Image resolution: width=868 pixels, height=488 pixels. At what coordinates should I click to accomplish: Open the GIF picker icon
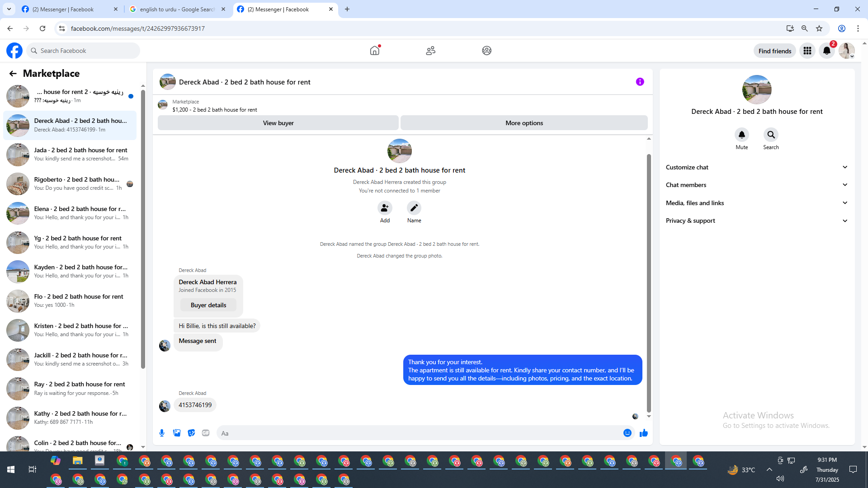(x=206, y=433)
